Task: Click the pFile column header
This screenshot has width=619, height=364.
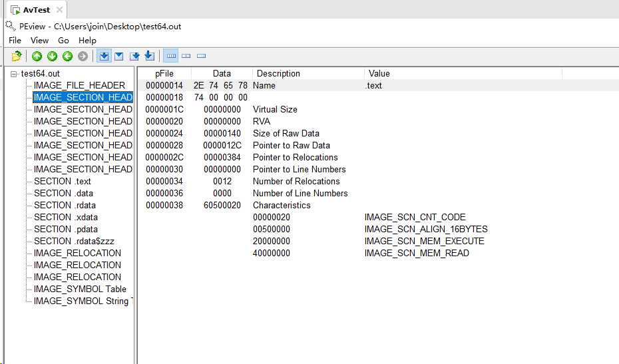Action: [x=164, y=73]
